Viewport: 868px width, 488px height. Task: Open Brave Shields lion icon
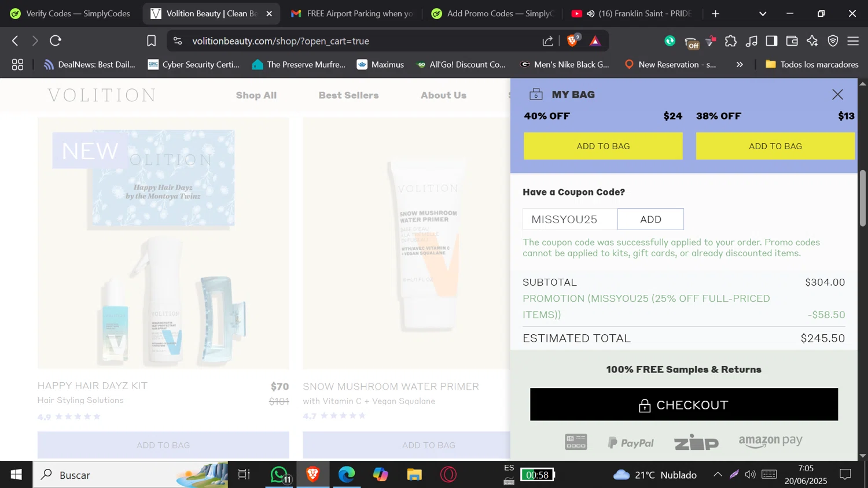pyautogui.click(x=573, y=40)
